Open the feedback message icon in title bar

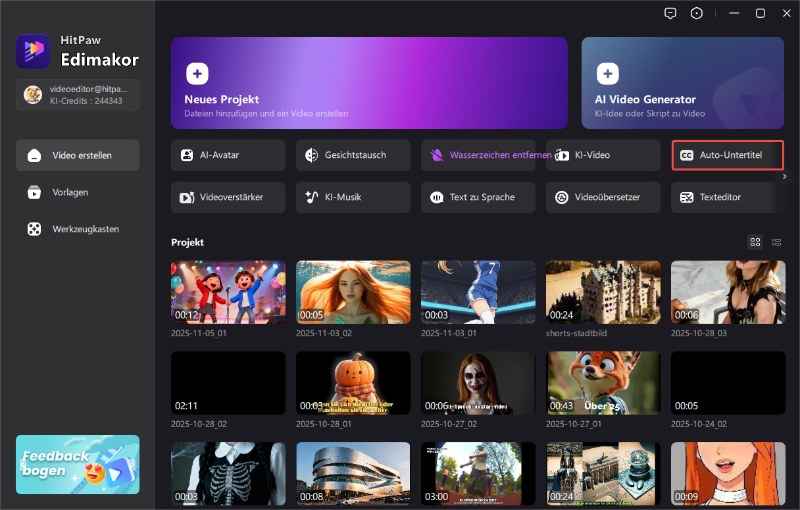click(670, 13)
